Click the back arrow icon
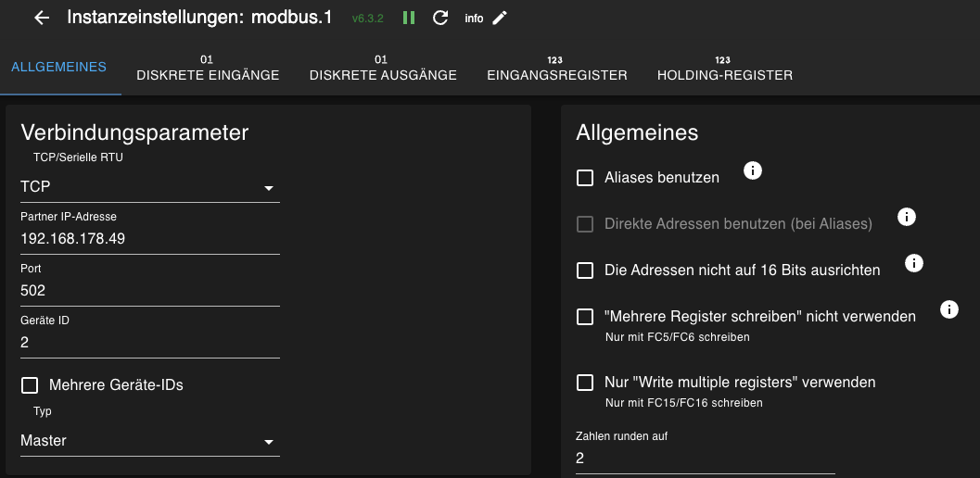Image resolution: width=980 pixels, height=478 pixels. click(x=41, y=19)
